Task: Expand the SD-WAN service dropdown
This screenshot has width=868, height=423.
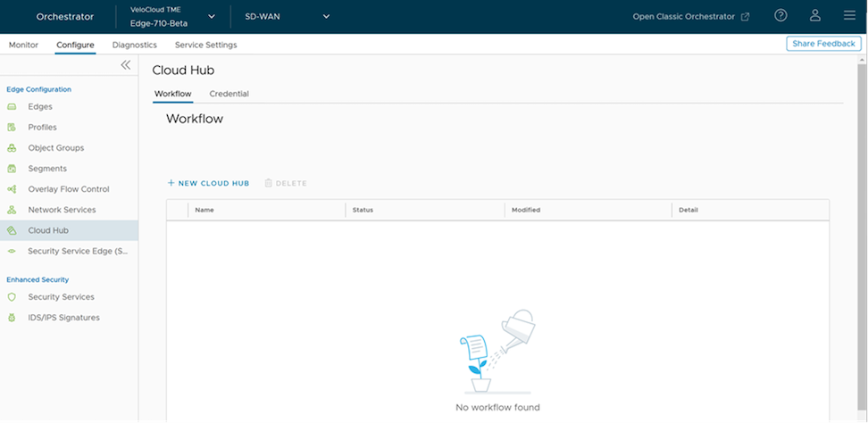Action: 326,16
